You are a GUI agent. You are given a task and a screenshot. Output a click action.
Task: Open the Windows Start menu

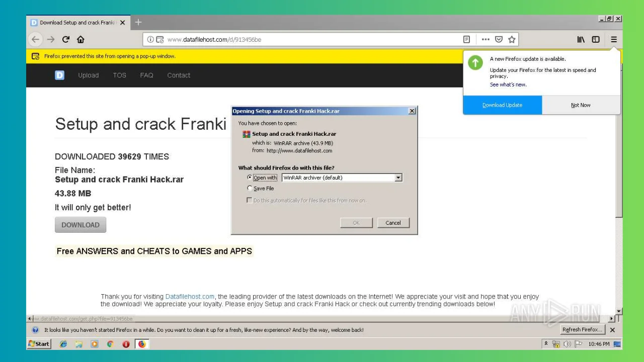click(39, 344)
